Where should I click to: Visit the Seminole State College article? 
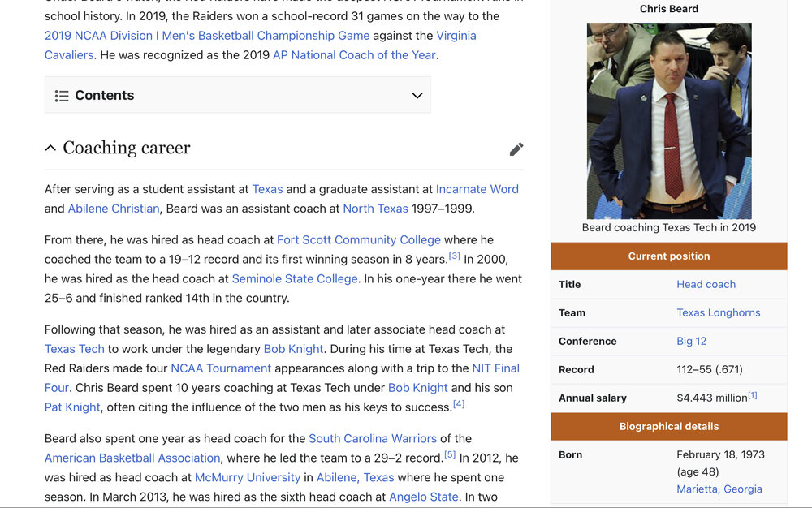[295, 278]
